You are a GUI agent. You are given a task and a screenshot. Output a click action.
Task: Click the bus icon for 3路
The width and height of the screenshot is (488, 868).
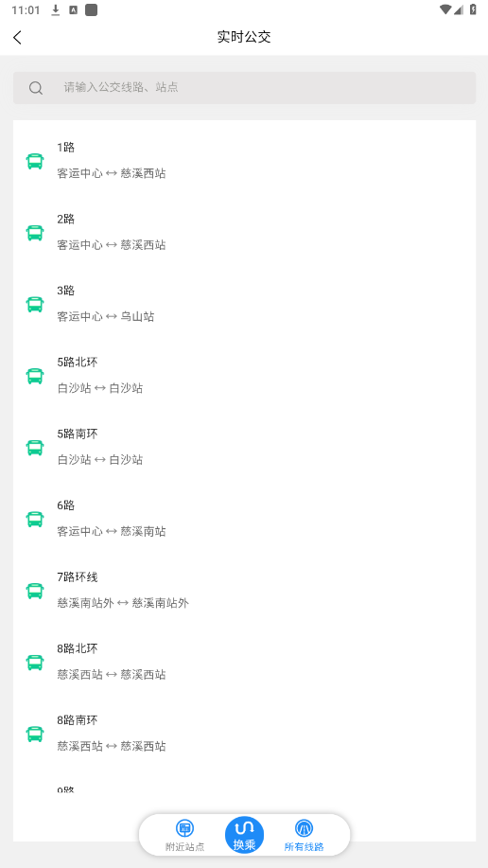tap(35, 304)
